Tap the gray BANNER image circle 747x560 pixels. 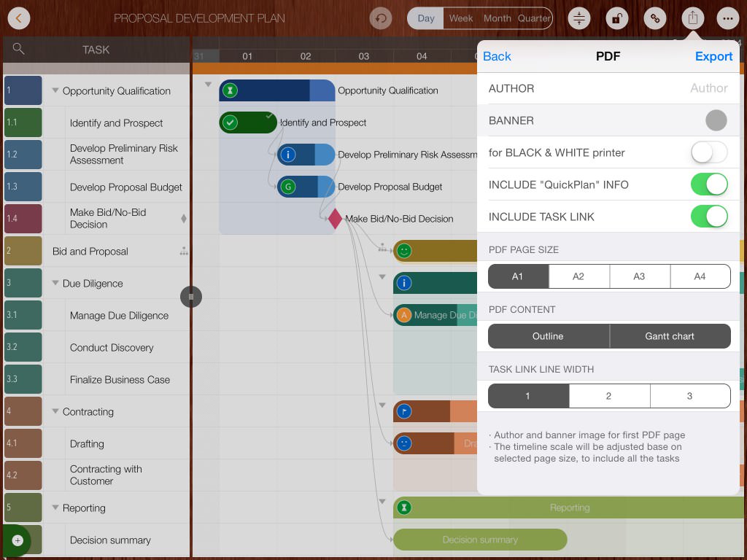716,120
